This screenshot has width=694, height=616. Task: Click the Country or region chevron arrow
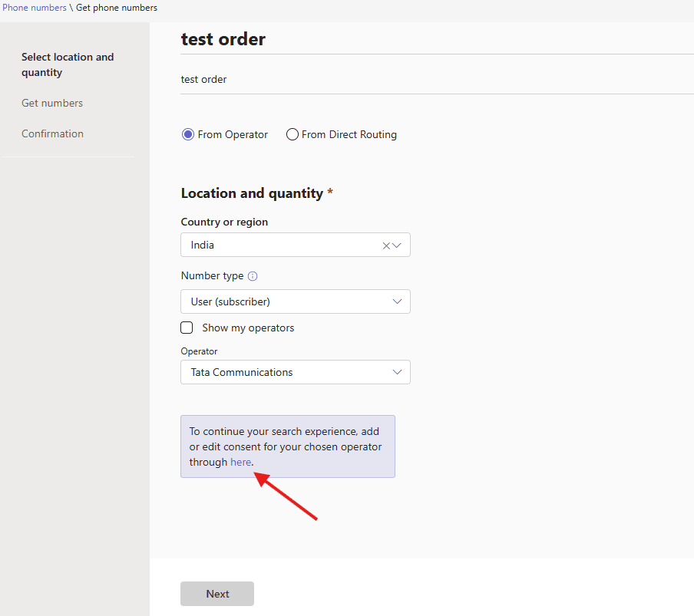[397, 245]
